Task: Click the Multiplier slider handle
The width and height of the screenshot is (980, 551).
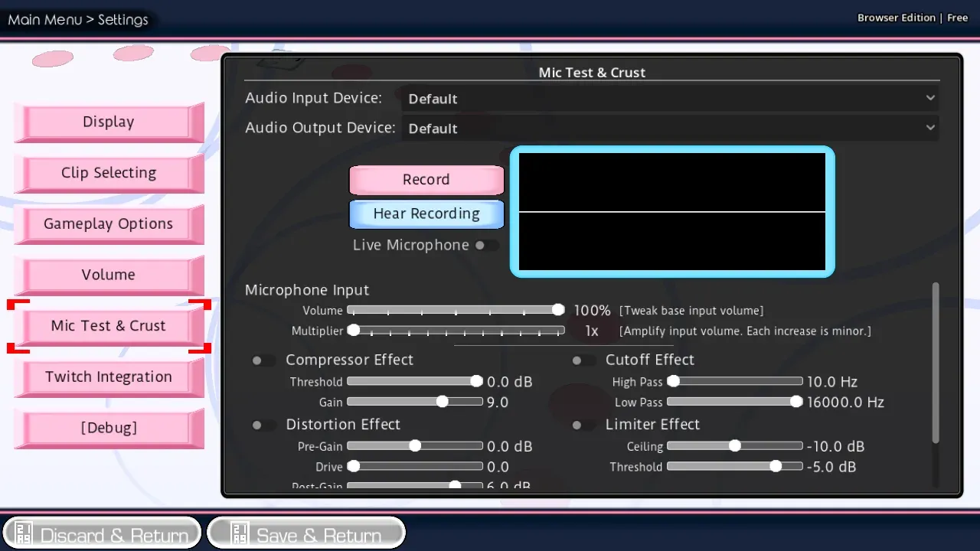Action: [x=354, y=331]
